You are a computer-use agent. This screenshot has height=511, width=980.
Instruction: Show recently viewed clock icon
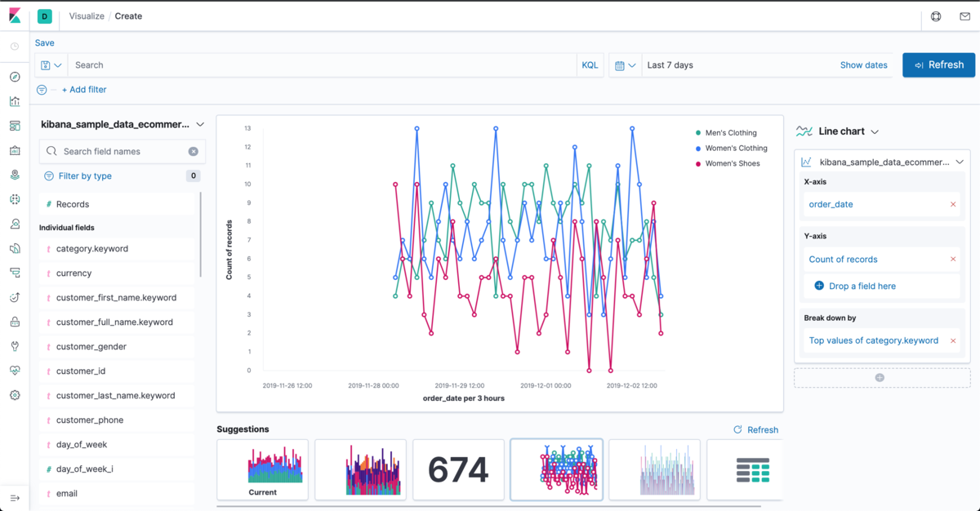coord(15,47)
